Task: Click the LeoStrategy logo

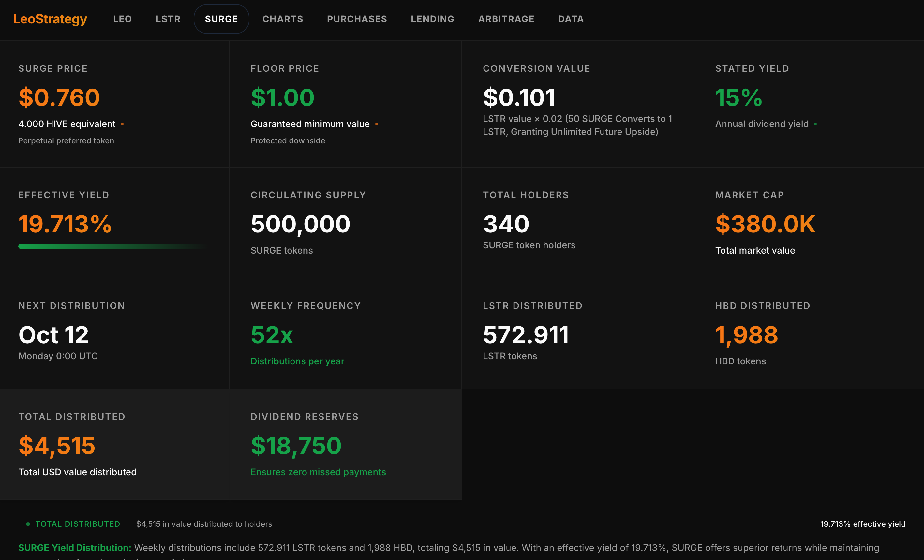Action: (50, 19)
